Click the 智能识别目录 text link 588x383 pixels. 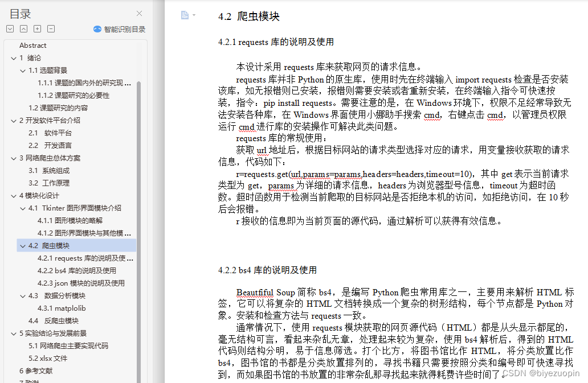click(x=125, y=29)
